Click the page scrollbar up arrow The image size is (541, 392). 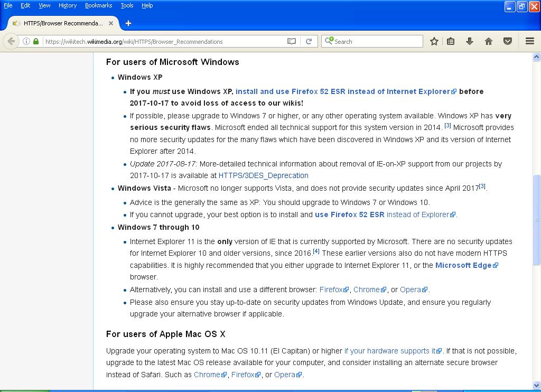pos(537,57)
